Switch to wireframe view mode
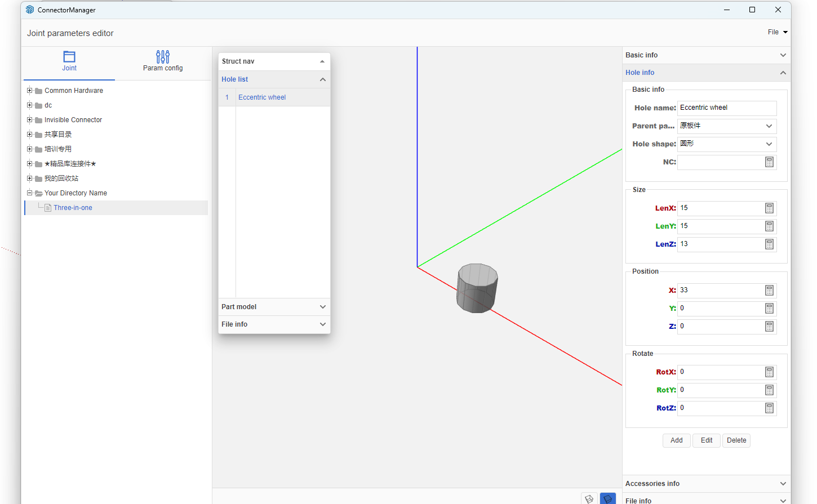This screenshot has width=817, height=504. coord(589,499)
